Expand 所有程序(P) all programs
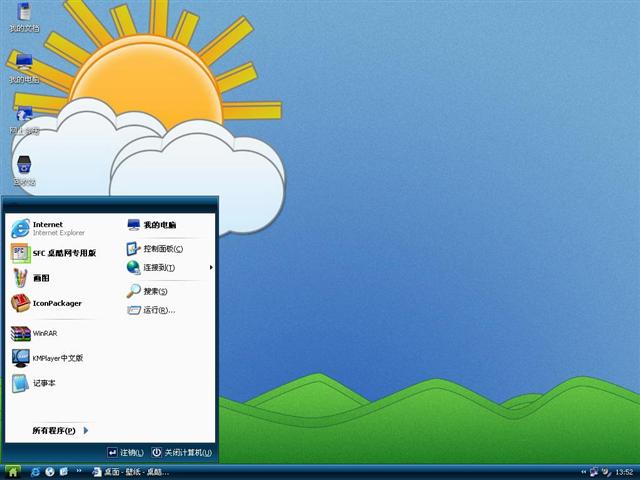The height and width of the screenshot is (480, 640). [x=60, y=430]
